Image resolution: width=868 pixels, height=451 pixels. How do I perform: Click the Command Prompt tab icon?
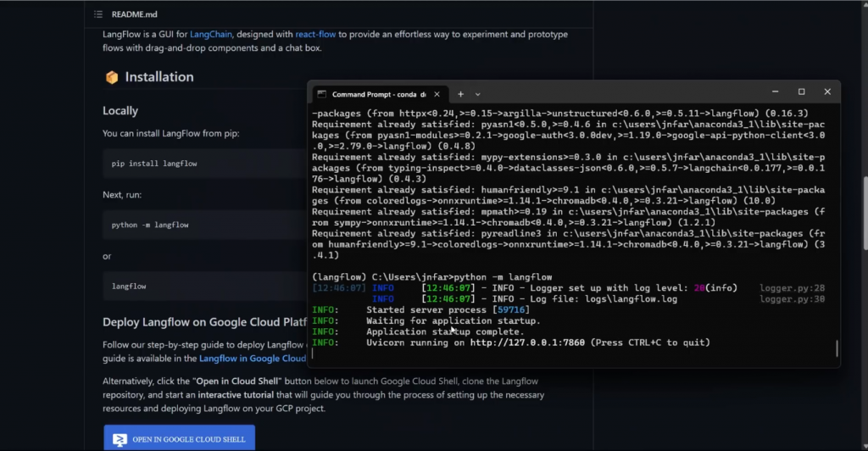[321, 94]
